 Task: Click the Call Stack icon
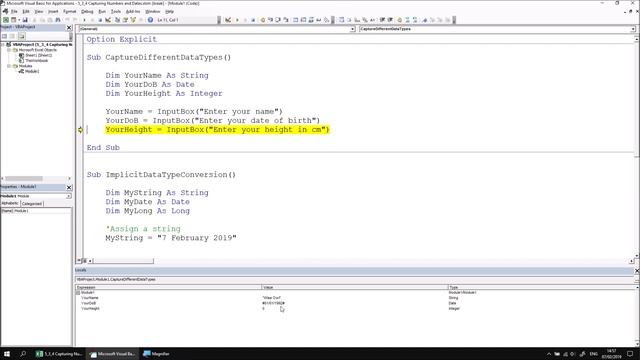tap(327, 20)
